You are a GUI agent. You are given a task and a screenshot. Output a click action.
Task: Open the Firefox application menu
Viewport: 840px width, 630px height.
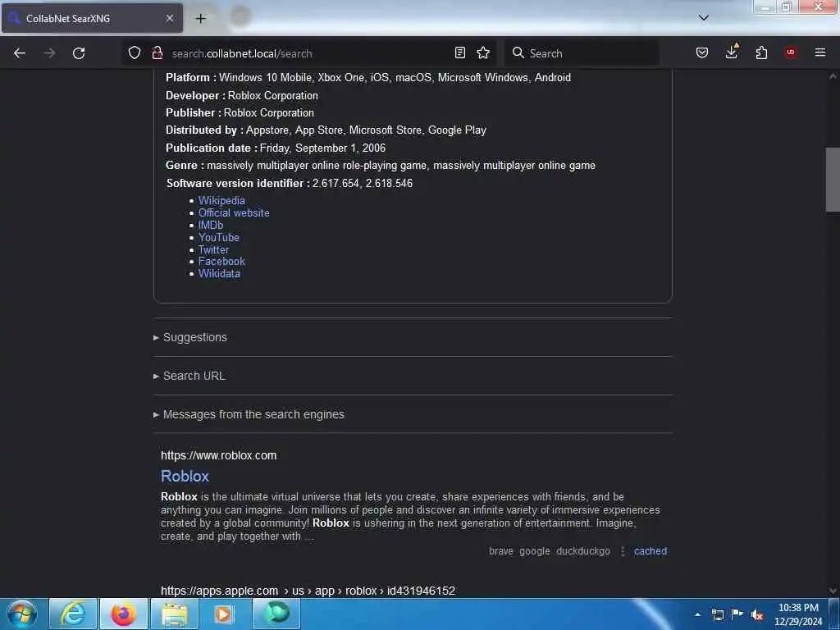[820, 52]
